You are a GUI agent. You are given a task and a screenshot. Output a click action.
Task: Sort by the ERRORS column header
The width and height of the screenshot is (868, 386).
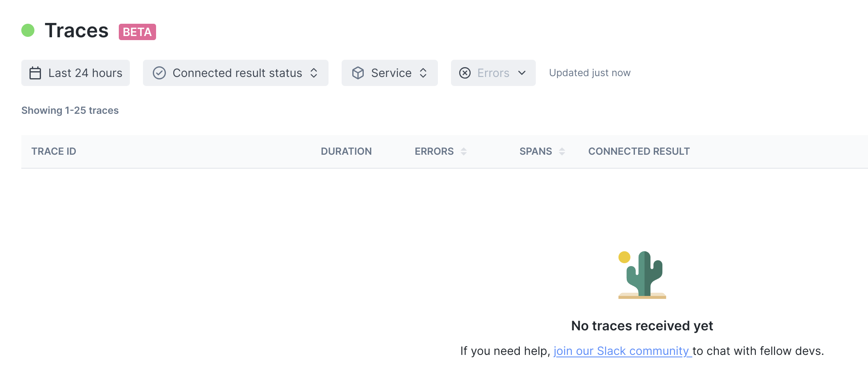click(434, 151)
